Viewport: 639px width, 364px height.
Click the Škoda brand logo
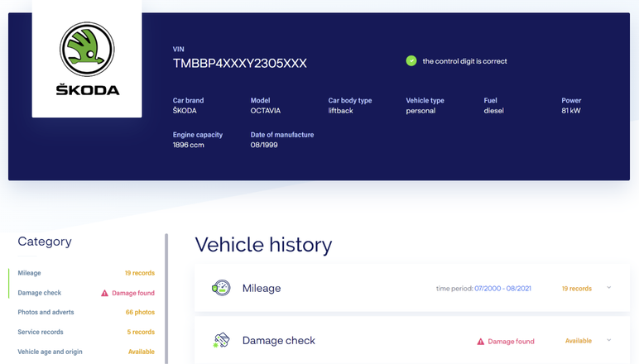(x=87, y=58)
